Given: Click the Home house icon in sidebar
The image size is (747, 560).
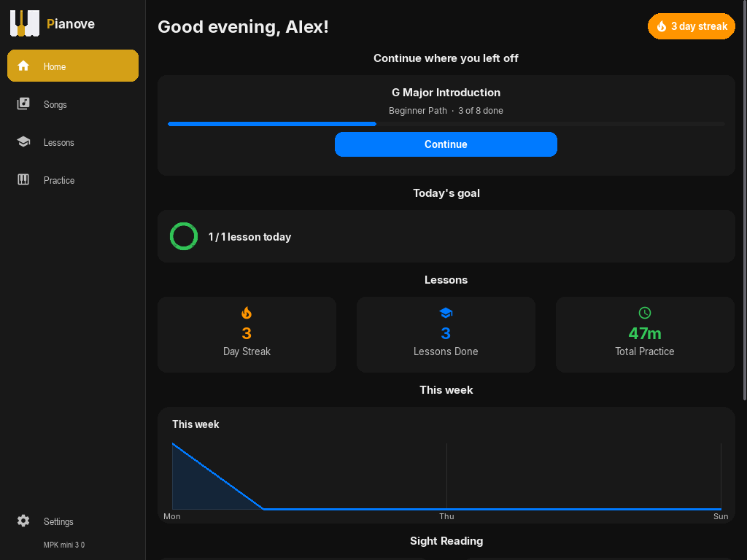Looking at the screenshot, I should pos(23,66).
